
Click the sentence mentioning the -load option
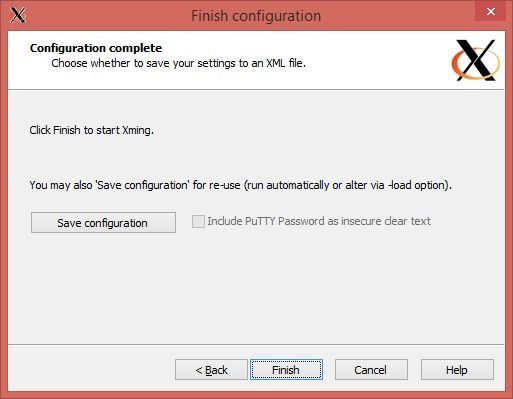coord(241,185)
